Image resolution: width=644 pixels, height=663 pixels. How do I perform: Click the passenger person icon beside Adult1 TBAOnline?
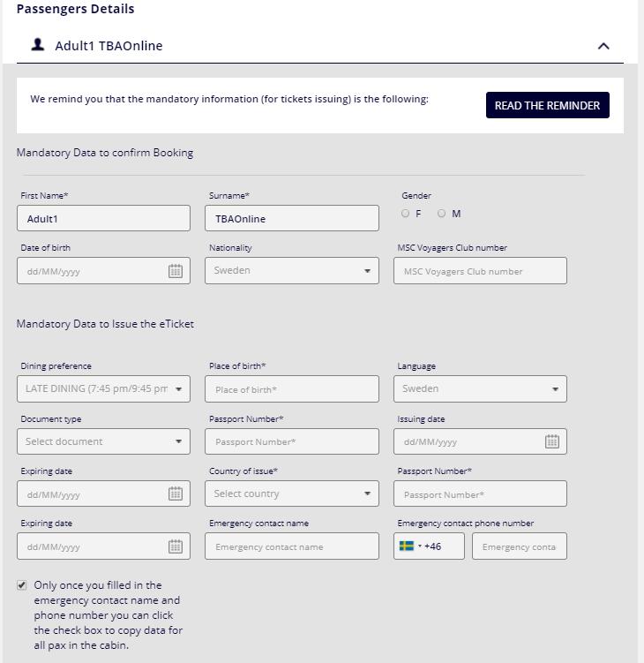[x=38, y=44]
